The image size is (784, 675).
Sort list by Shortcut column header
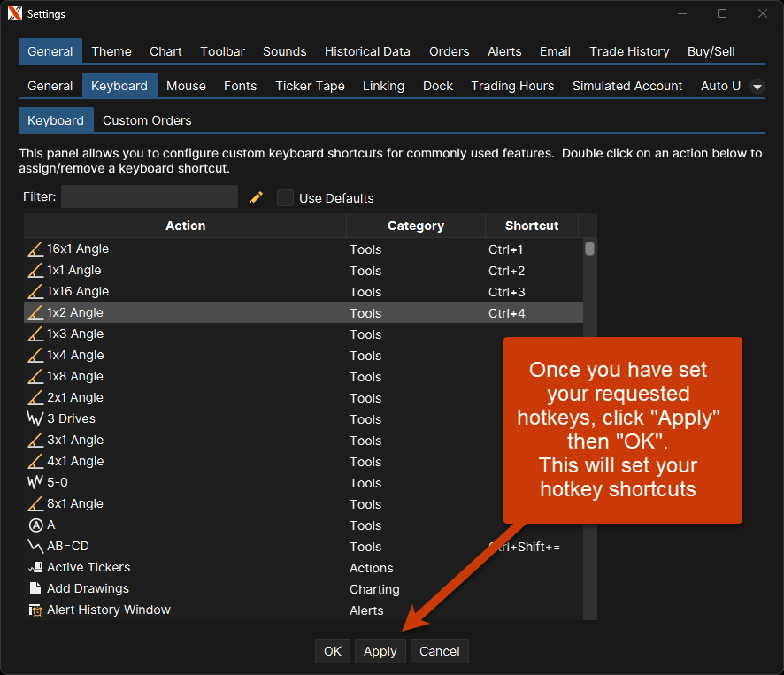(532, 226)
